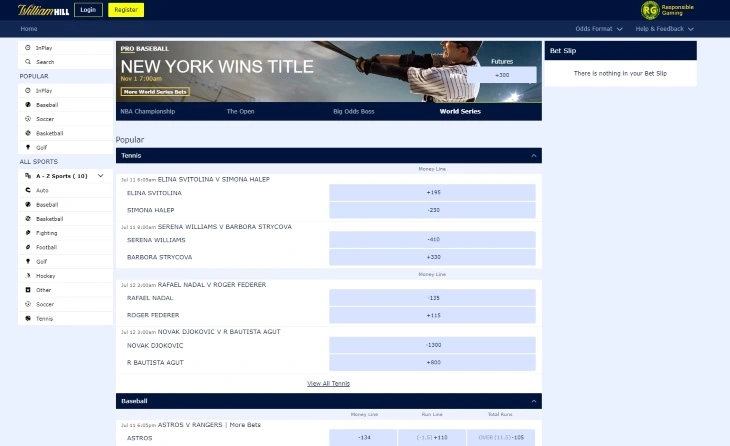Open the Help & Feedback dropdown
The height and width of the screenshot is (446, 730).
664,29
